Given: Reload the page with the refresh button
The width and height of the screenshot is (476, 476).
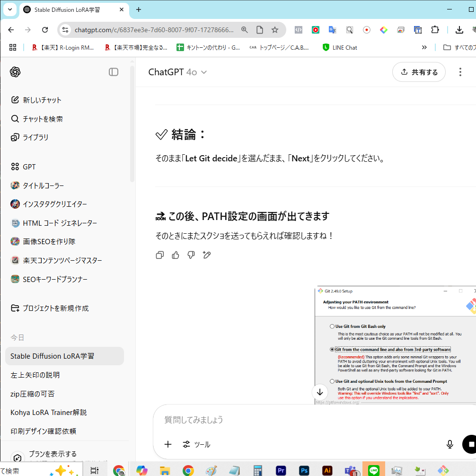Looking at the screenshot, I should pyautogui.click(x=45, y=30).
